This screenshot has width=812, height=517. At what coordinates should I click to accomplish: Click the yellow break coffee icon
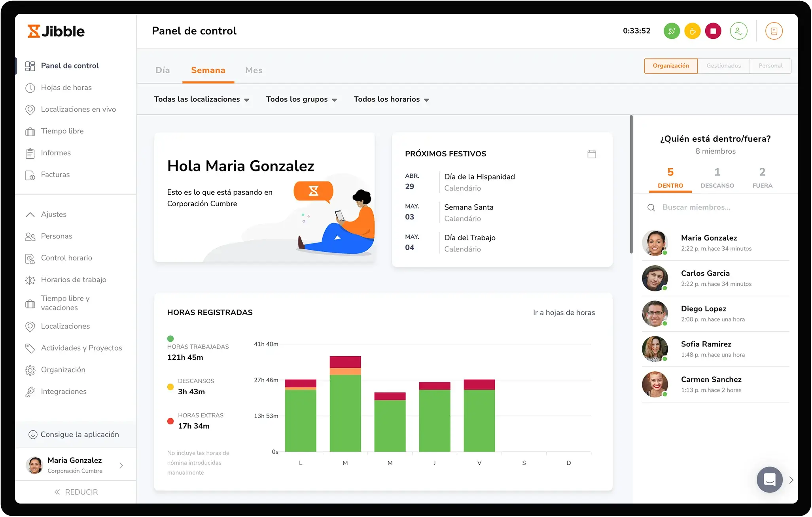[693, 31]
